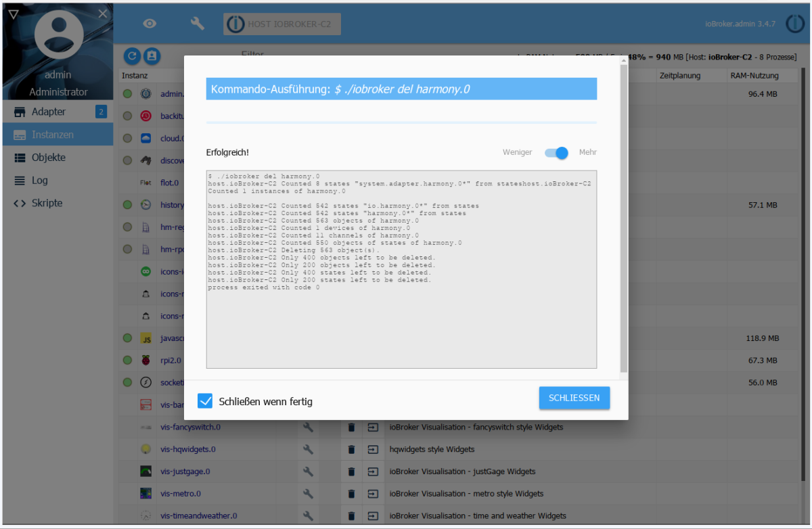
Task: Click the admin.0 adapter gear icon
Action: click(145, 94)
